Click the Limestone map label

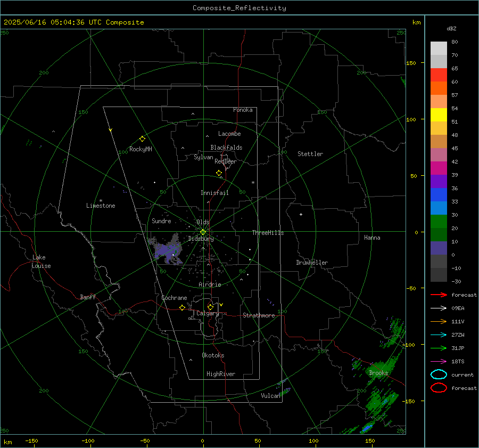[x=101, y=206]
